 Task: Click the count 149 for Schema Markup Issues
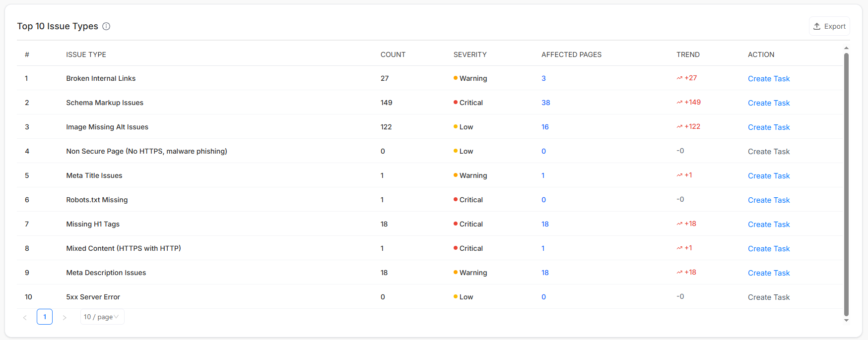pos(386,103)
